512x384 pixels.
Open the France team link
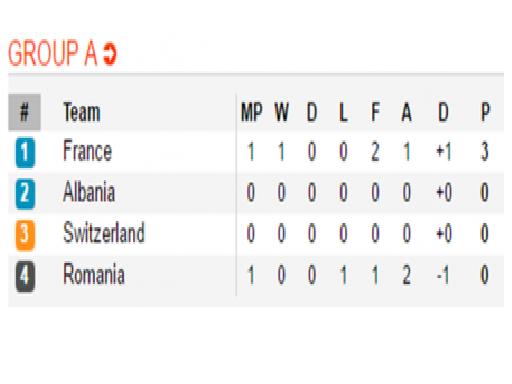click(87, 151)
